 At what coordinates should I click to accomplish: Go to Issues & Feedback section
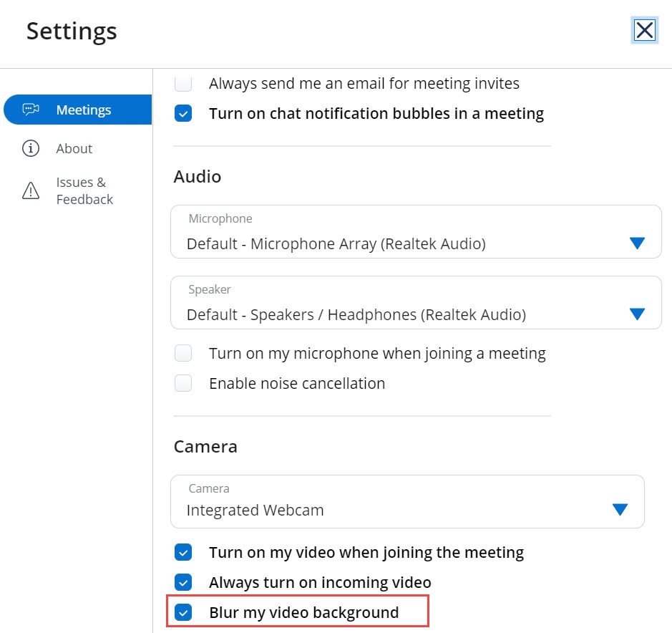tap(84, 190)
